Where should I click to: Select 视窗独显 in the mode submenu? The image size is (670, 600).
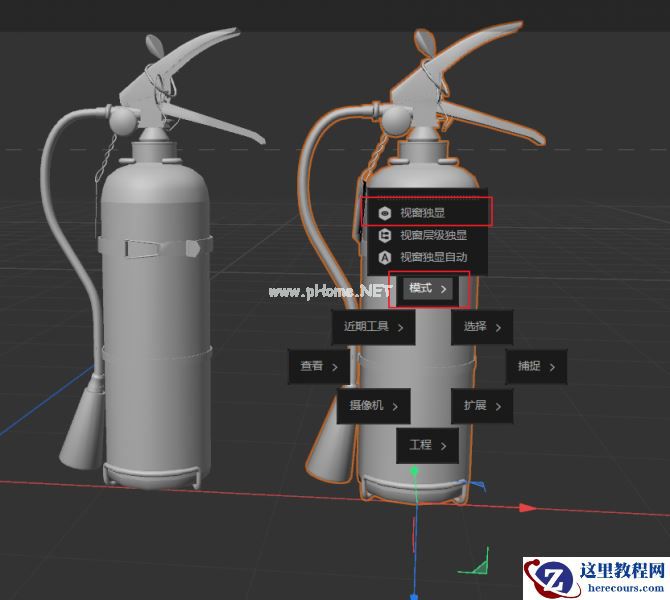coord(427,212)
